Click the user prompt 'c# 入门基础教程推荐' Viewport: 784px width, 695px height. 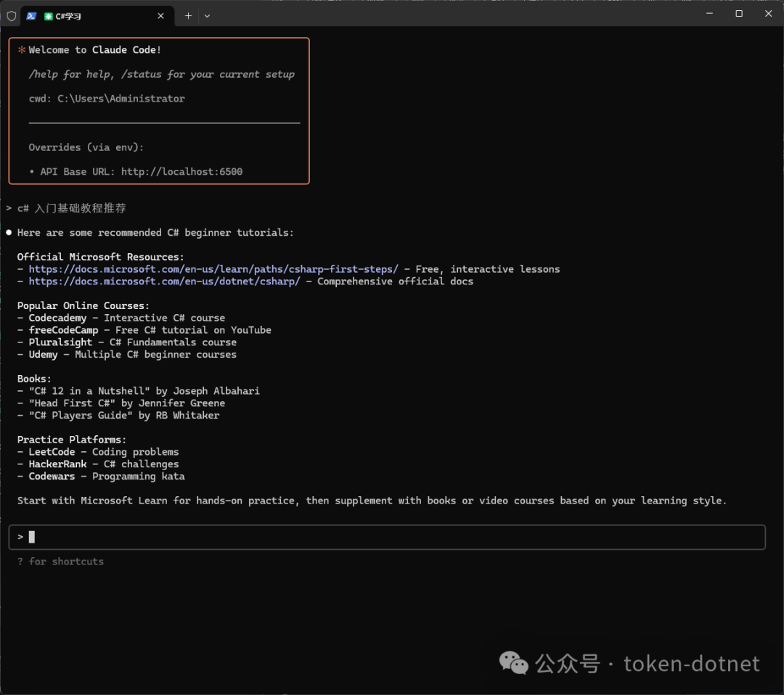point(71,208)
